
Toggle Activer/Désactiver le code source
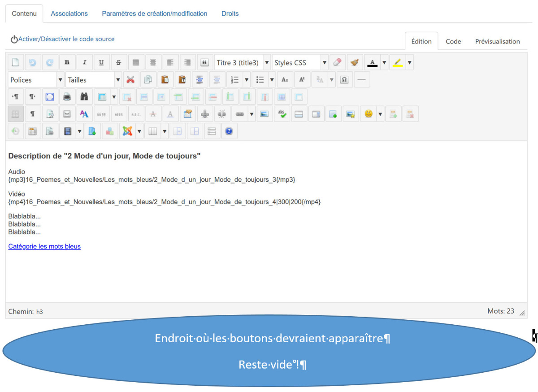point(63,39)
